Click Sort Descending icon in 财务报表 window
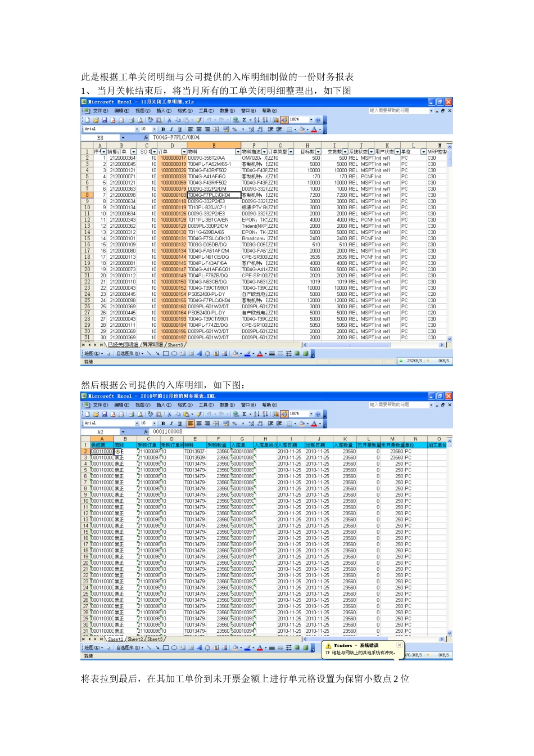This screenshot has height=756, width=534. [x=265, y=413]
